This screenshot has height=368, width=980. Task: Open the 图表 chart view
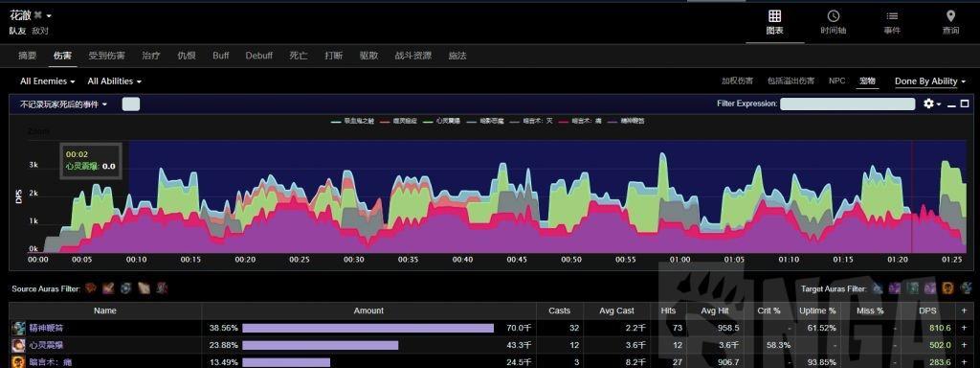pos(774,23)
